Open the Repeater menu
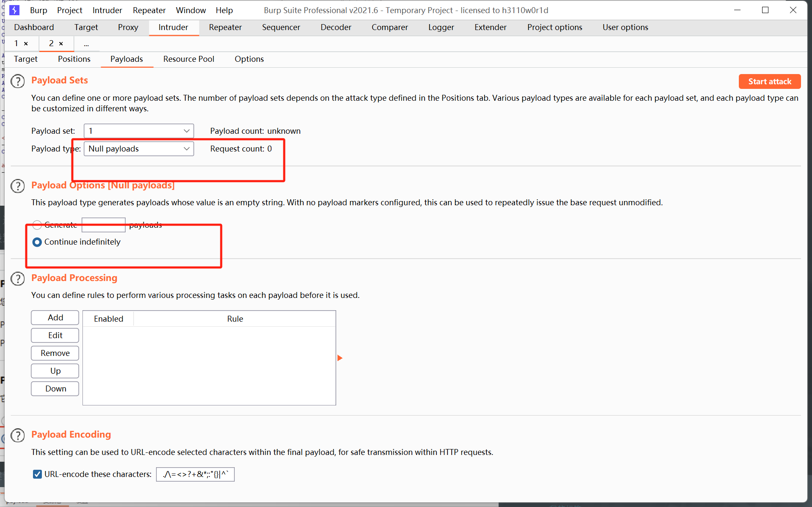The height and width of the screenshot is (507, 812). [149, 10]
